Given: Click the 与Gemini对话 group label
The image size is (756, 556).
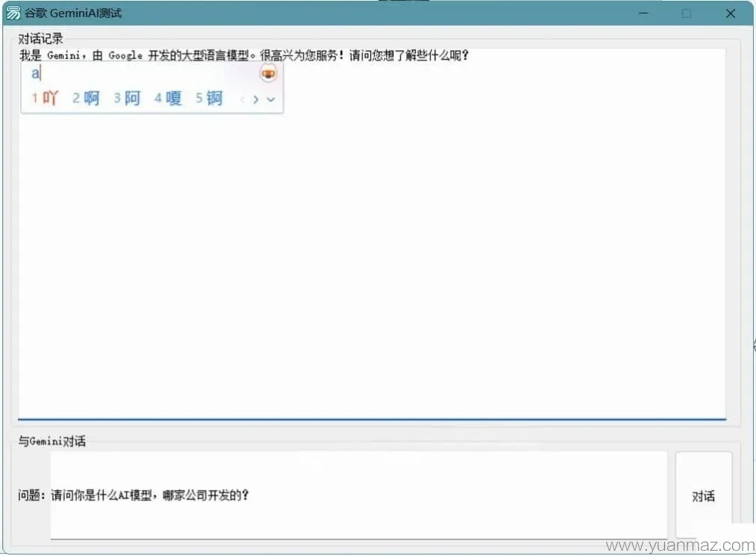Looking at the screenshot, I should point(52,441).
